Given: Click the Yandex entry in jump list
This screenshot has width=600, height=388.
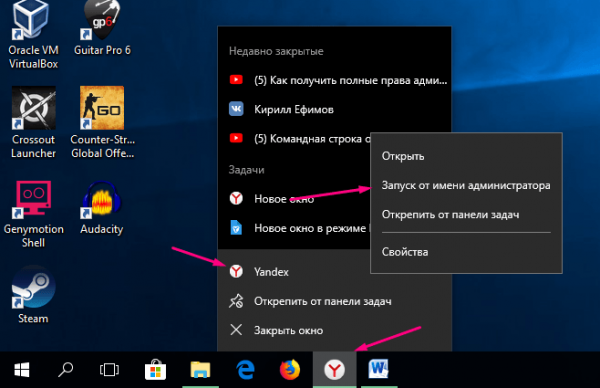Looking at the screenshot, I should (x=294, y=272).
